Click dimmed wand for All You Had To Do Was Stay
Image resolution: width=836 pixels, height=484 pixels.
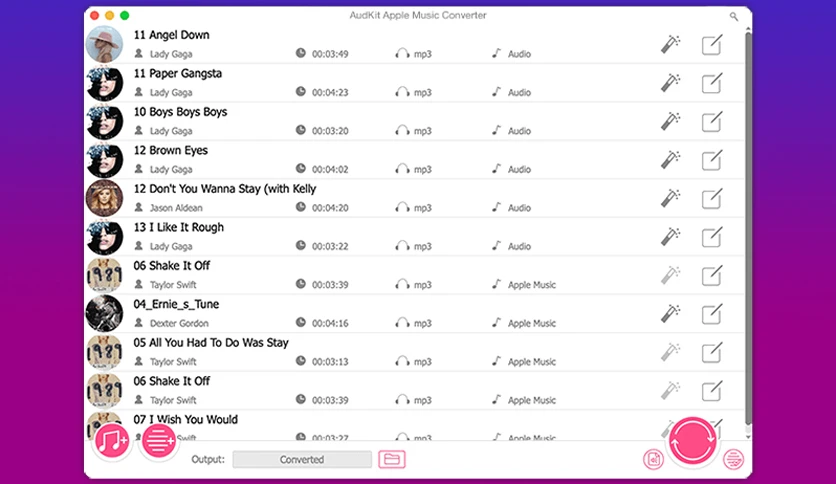(670, 352)
